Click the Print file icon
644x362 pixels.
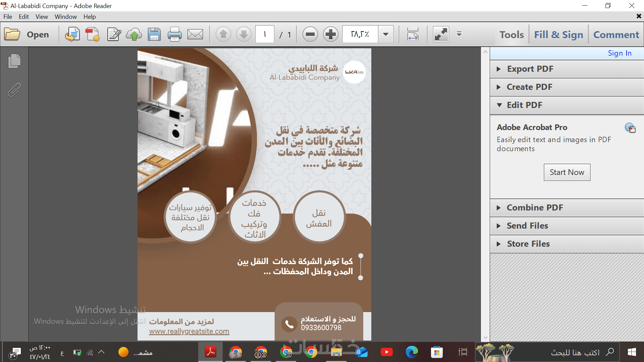pos(174,35)
